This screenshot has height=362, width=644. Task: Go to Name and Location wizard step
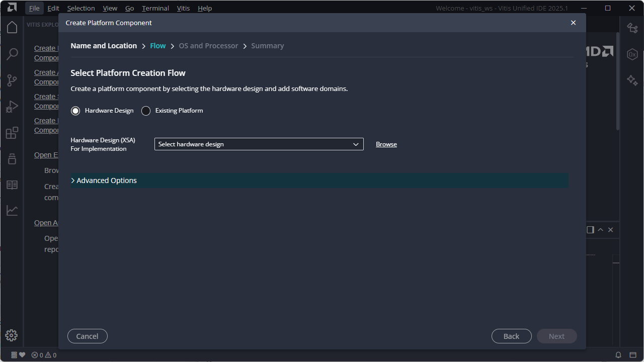[x=104, y=46]
